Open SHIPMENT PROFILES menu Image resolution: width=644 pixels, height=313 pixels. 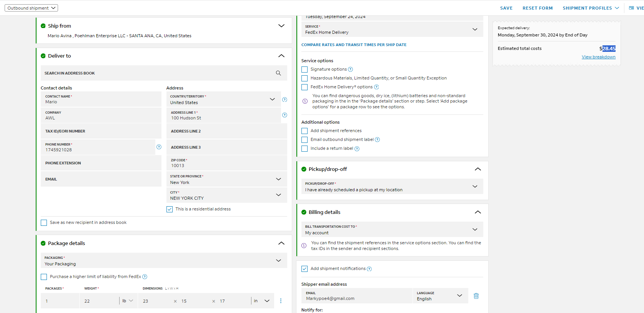[591, 8]
